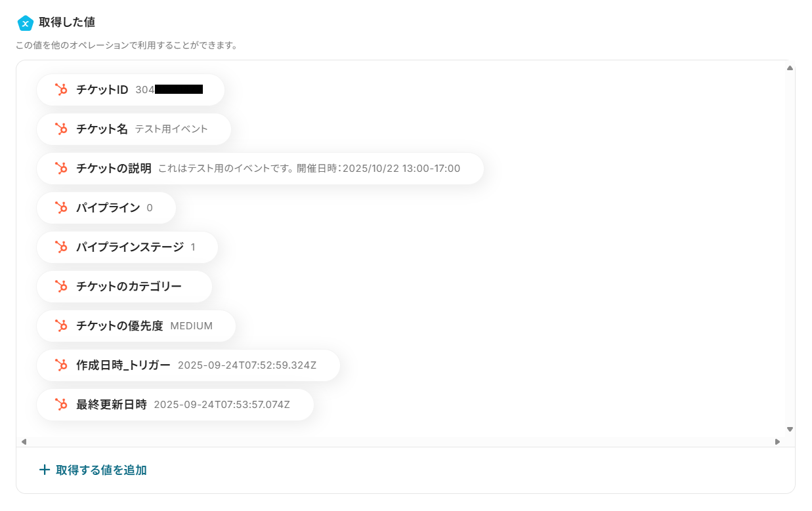Click the HubSpot icon beside チケットID

(62, 90)
